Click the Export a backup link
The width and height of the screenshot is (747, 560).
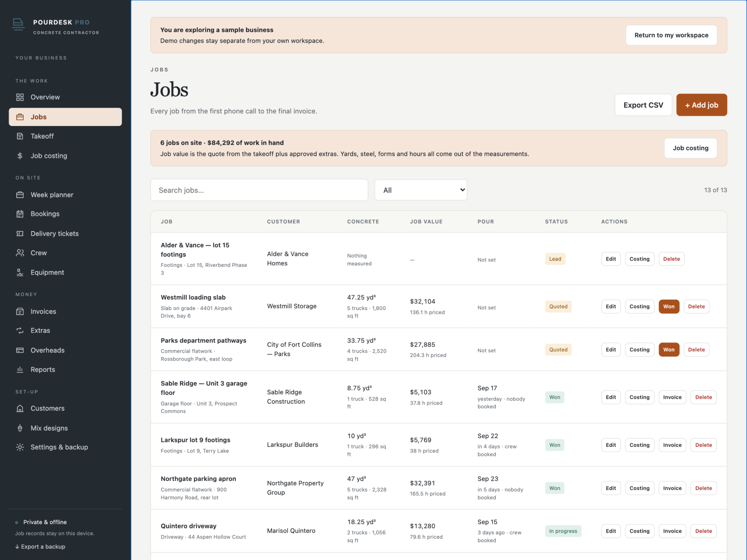click(x=40, y=546)
